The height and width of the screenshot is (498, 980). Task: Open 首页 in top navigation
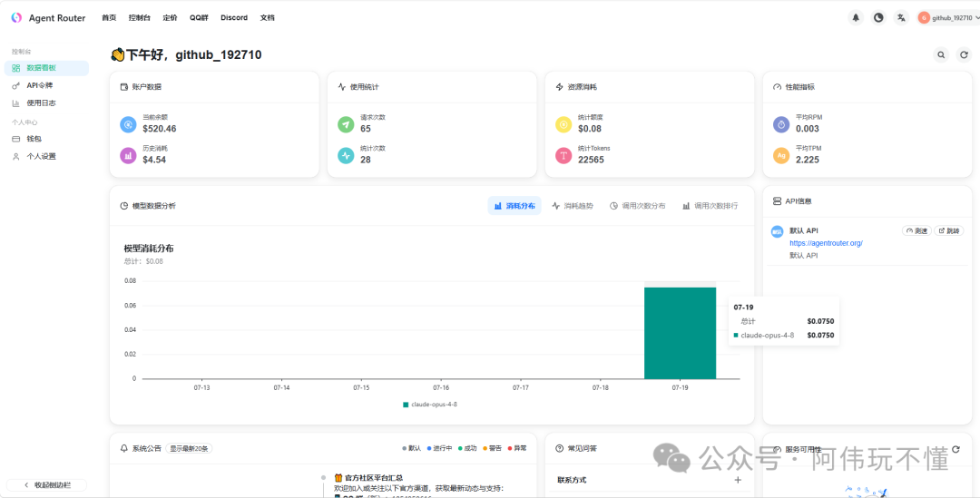(x=109, y=17)
